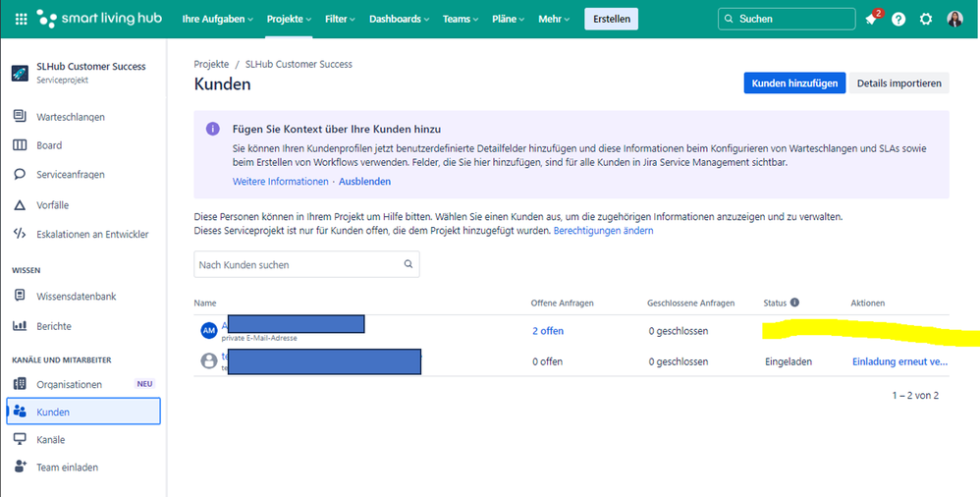Click the Eingeladen status text

789,361
